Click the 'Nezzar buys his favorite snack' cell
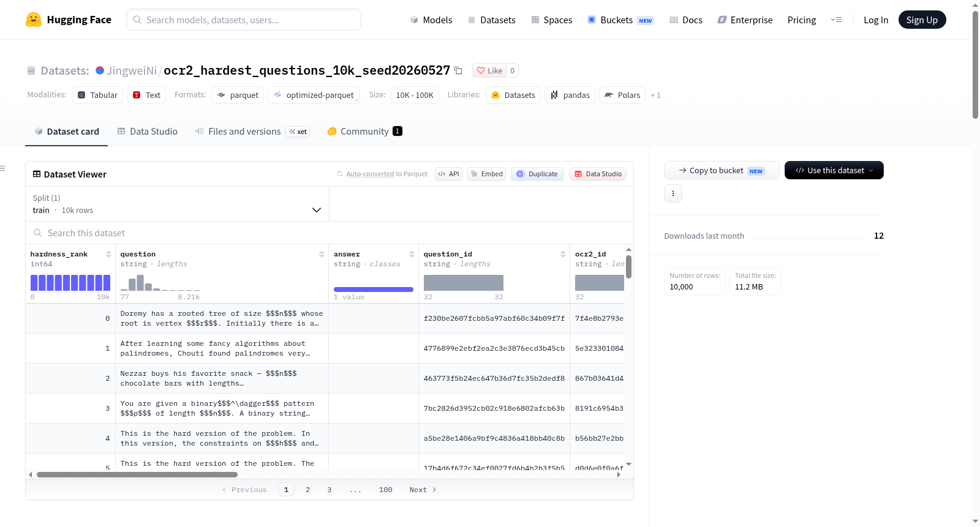The height and width of the screenshot is (527, 980). (222, 378)
